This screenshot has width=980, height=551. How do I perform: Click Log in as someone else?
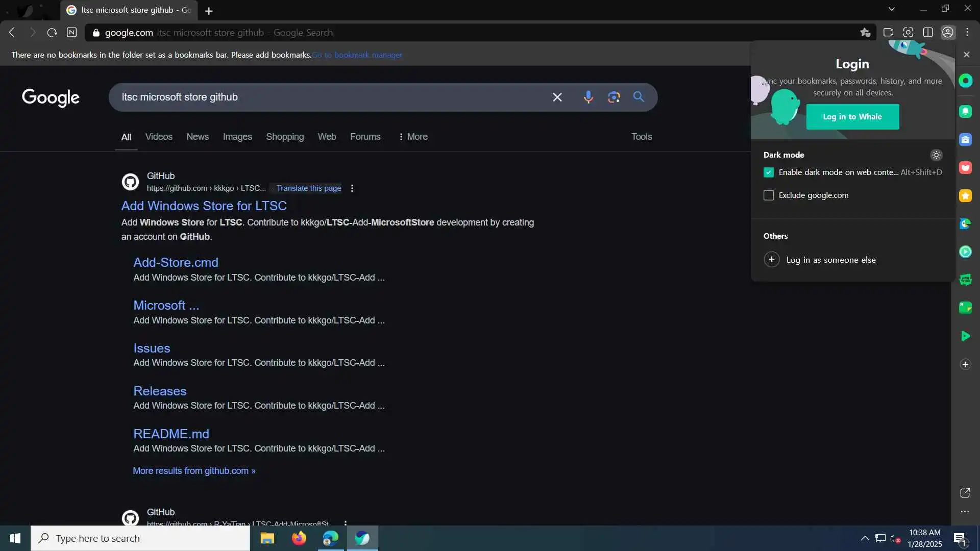[830, 260]
